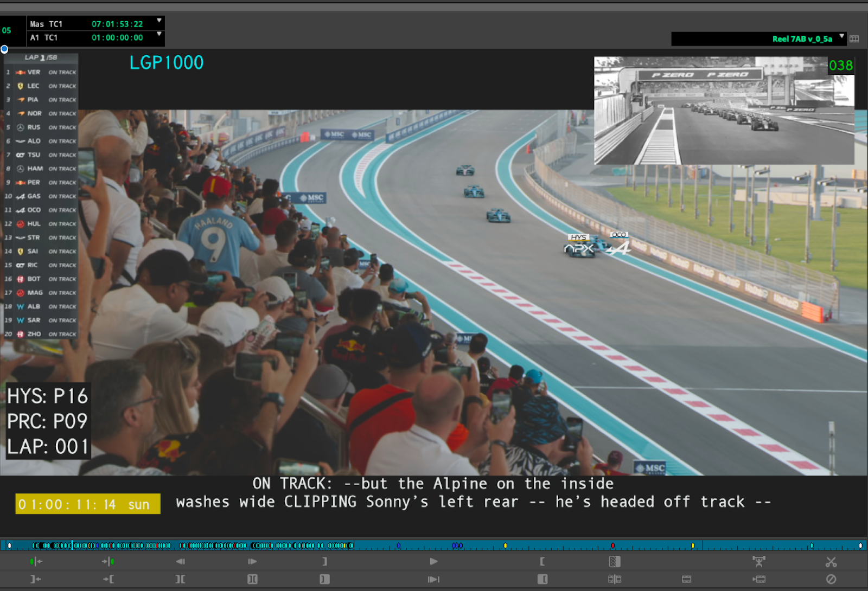
Task: Click the right-bracket mark button left of Play
Action: 324,562
